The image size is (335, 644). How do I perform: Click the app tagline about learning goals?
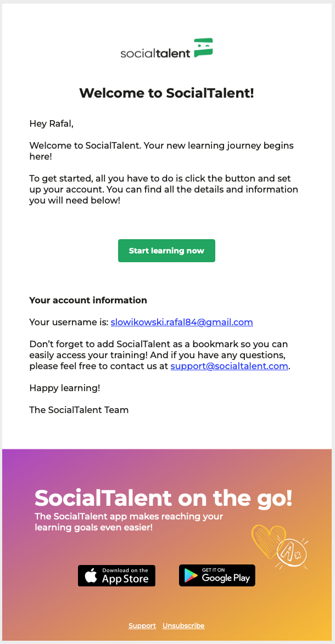129,522
